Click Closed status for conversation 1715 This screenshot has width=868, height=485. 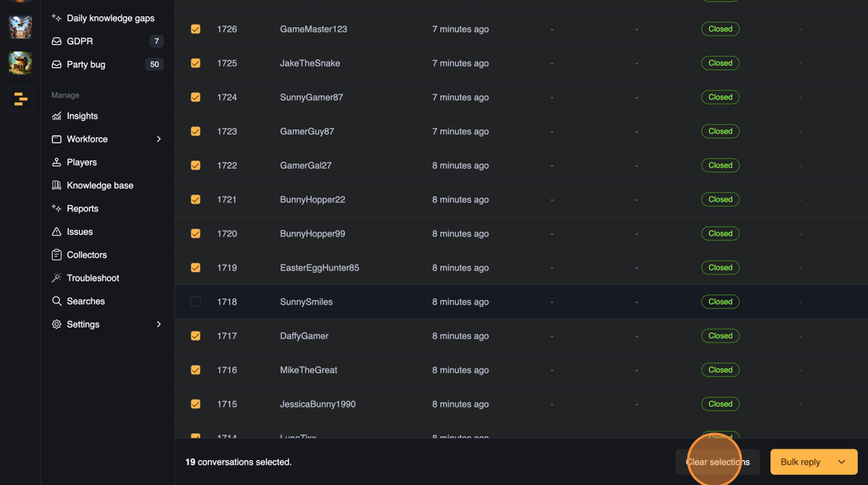coord(720,404)
